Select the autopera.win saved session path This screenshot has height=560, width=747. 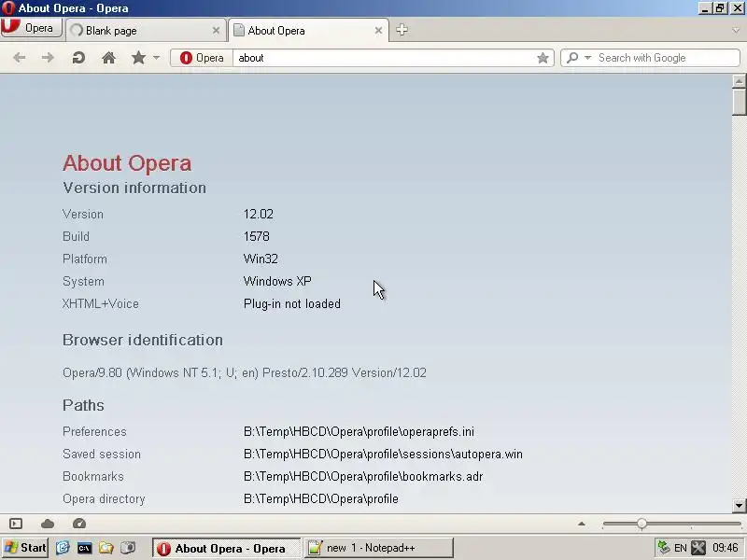click(383, 455)
